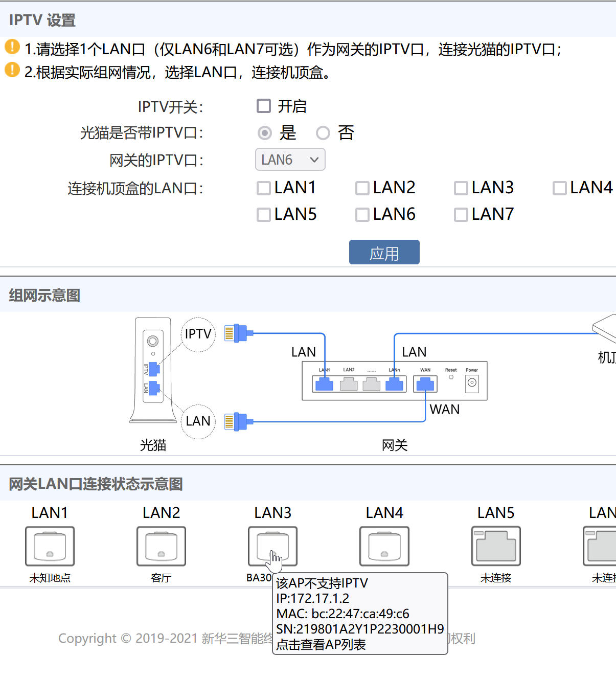Click the LAN2 living room AP icon
Screen dimensions: 616x678
point(161,546)
